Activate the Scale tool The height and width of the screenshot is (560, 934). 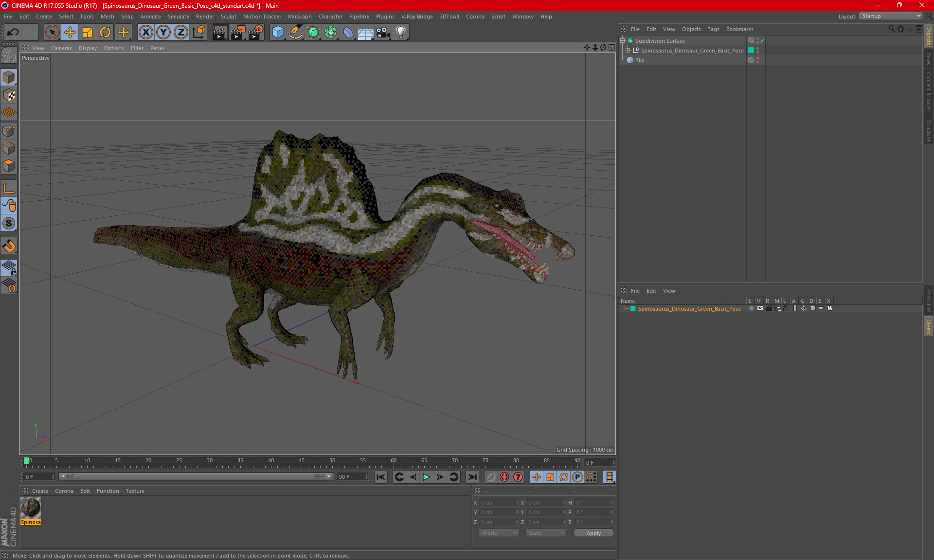point(88,32)
